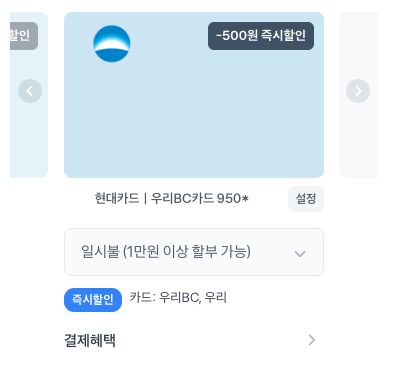Click the -500원 즉시할인 badge
The width and height of the screenshot is (396, 368).
pyautogui.click(x=261, y=36)
